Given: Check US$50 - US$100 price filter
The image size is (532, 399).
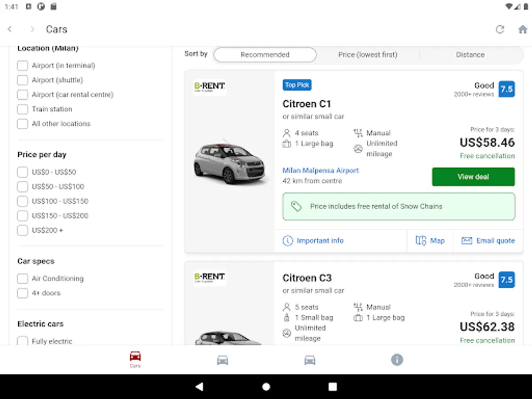Looking at the screenshot, I should [23, 187].
